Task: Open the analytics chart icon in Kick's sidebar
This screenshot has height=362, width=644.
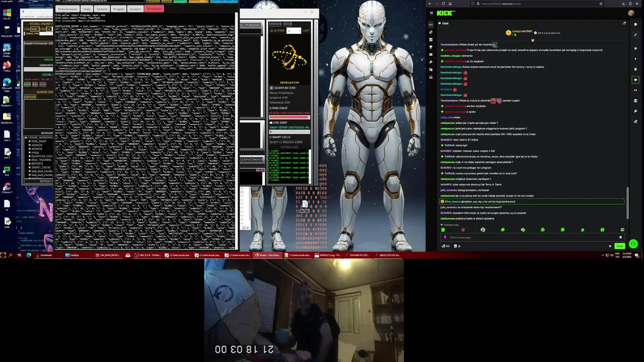Action: (431, 40)
